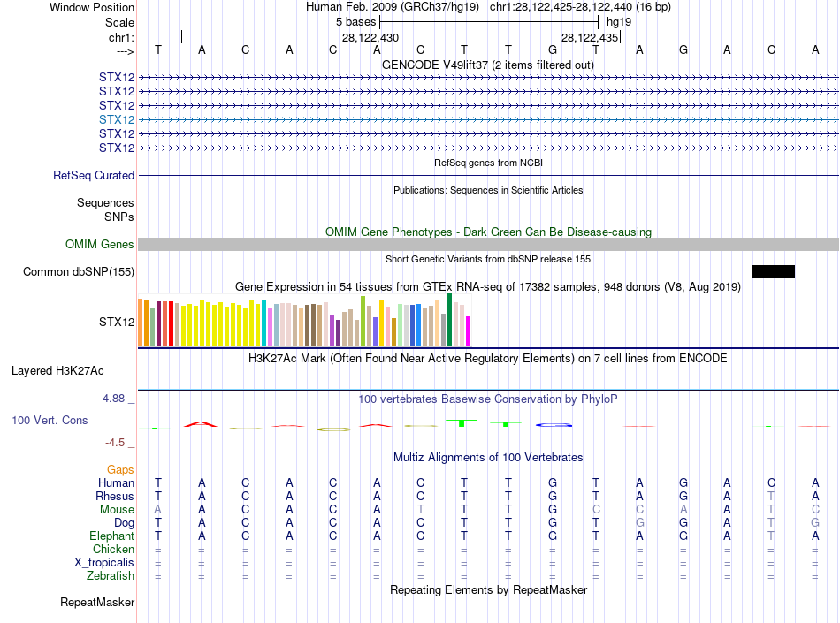Click the 28,122,435 position marker
This screenshot has width=840, height=623.
[x=591, y=37]
